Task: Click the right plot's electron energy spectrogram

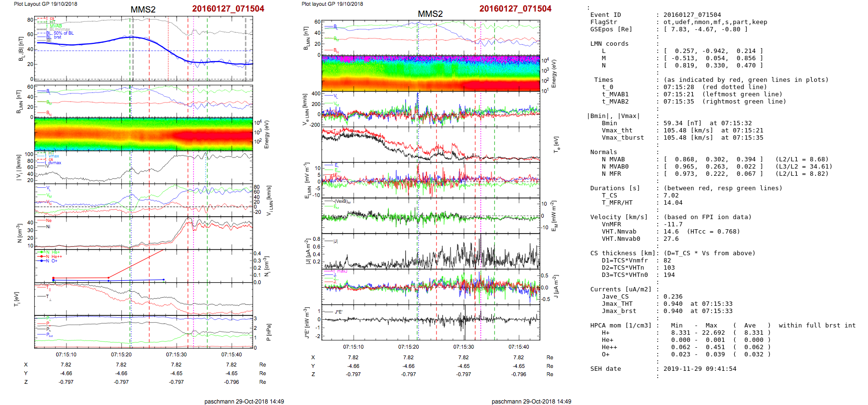Action: click(x=430, y=73)
